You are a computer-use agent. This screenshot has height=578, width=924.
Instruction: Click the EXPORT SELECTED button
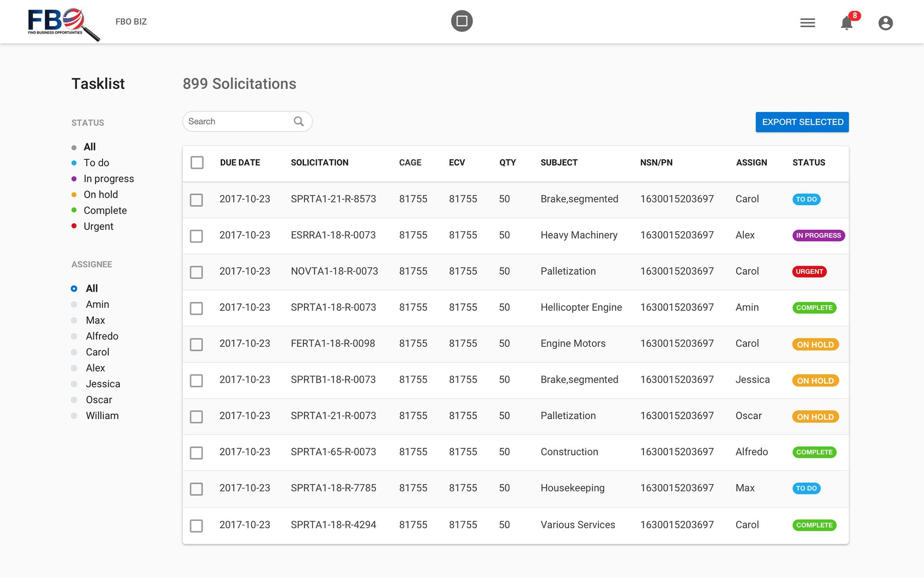pyautogui.click(x=802, y=122)
